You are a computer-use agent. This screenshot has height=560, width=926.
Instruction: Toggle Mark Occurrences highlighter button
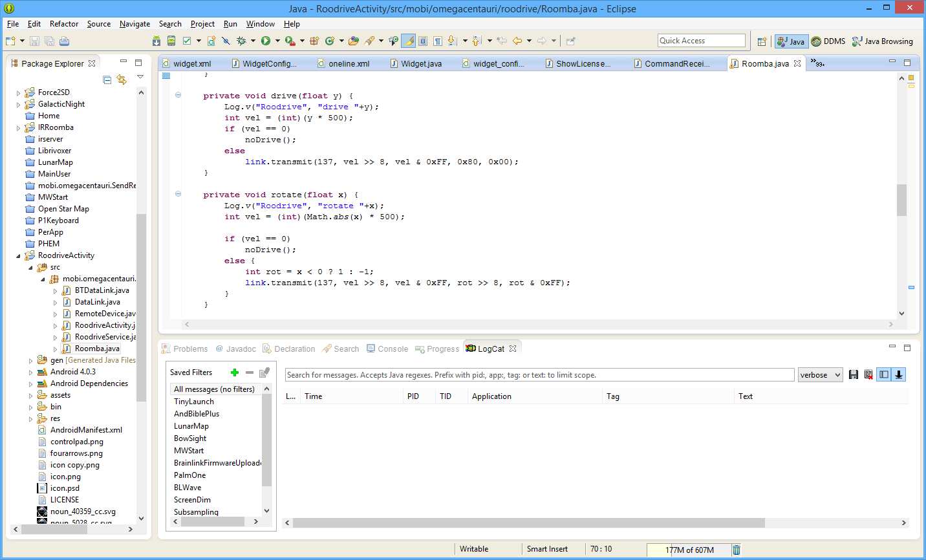pyautogui.click(x=409, y=41)
